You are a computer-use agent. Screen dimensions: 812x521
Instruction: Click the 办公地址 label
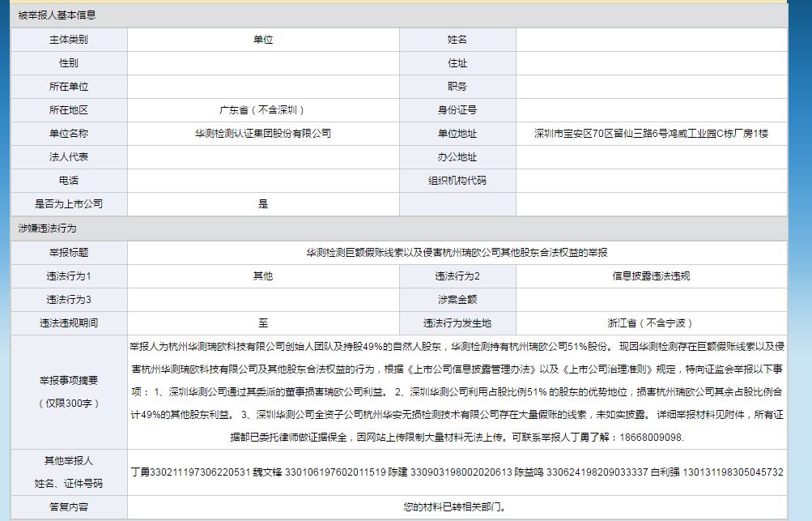(x=457, y=156)
